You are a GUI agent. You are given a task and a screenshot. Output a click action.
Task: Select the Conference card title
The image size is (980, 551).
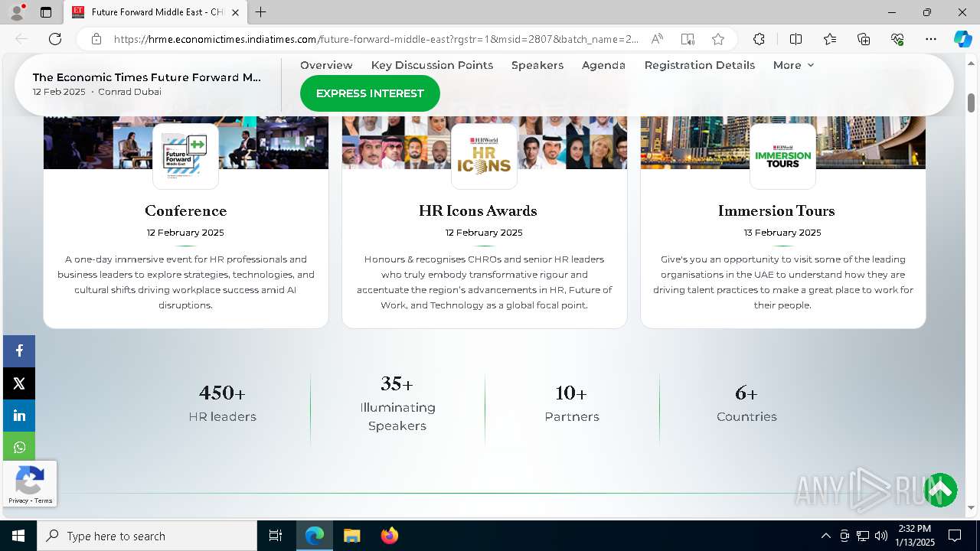point(186,210)
